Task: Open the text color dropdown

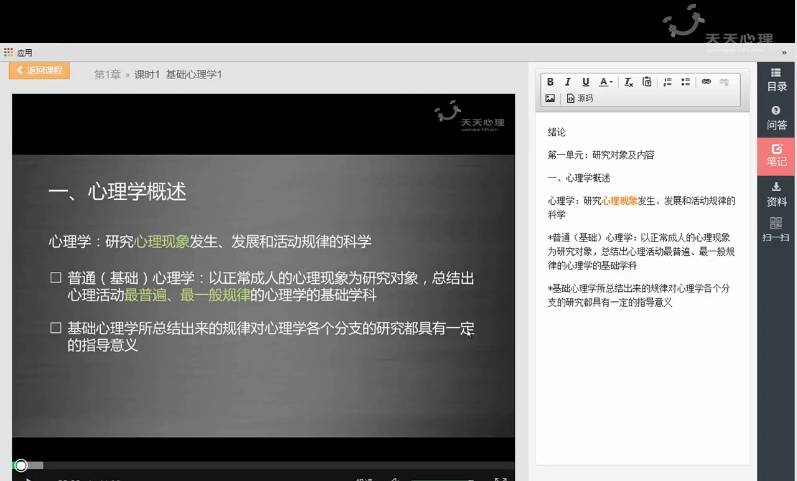Action: pyautogui.click(x=606, y=82)
